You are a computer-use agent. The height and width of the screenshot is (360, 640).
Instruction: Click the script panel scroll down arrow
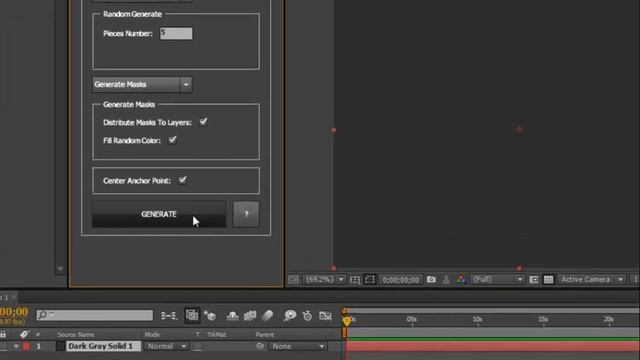[60, 269]
